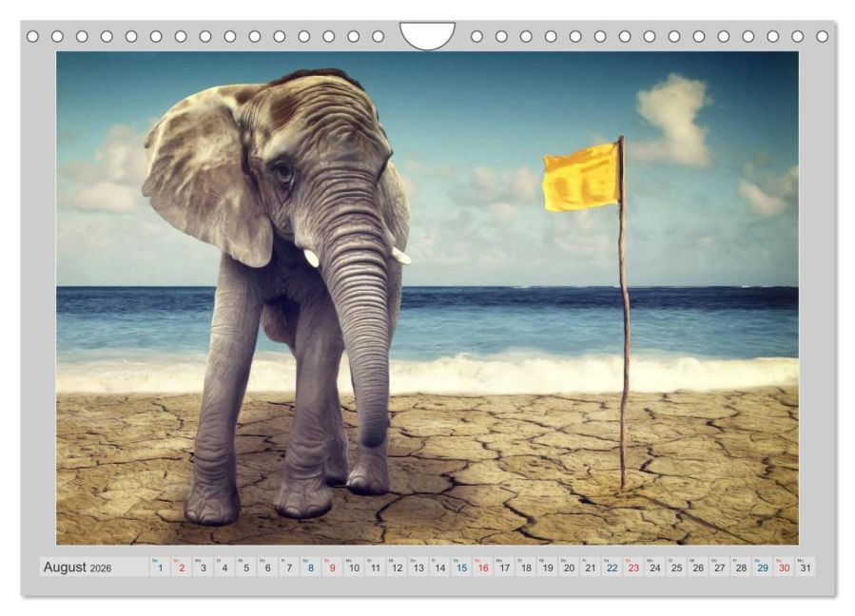Select Saturday date 8 in blue
The height and width of the screenshot is (616, 855).
point(311,568)
